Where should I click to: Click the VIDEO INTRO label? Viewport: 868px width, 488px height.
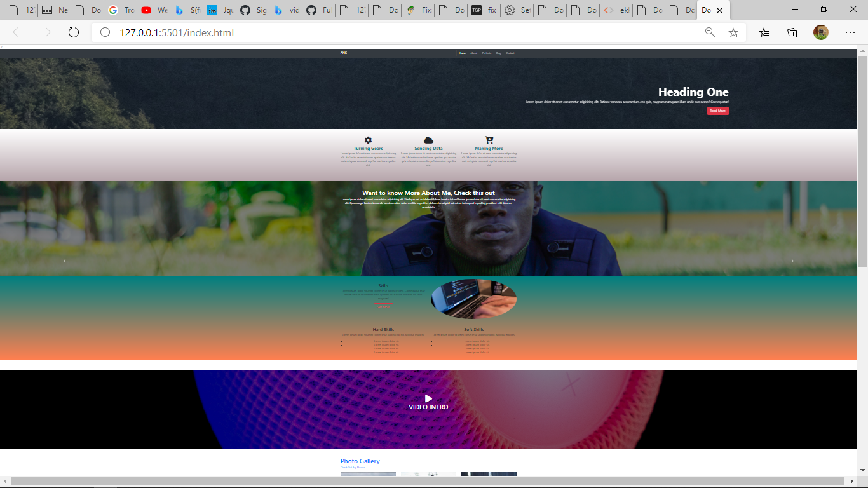click(x=428, y=407)
